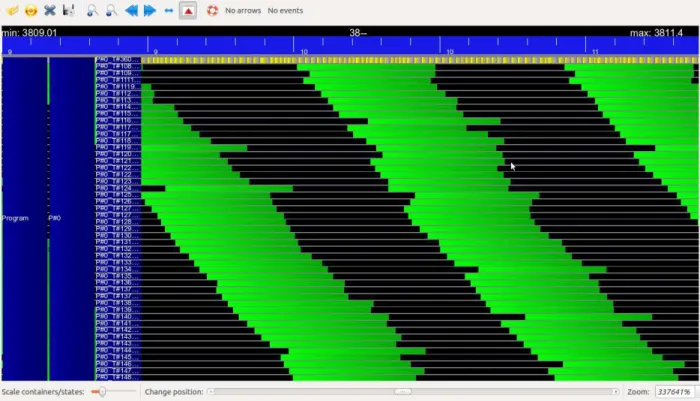Select thread row P#0_T#116

[117, 120]
